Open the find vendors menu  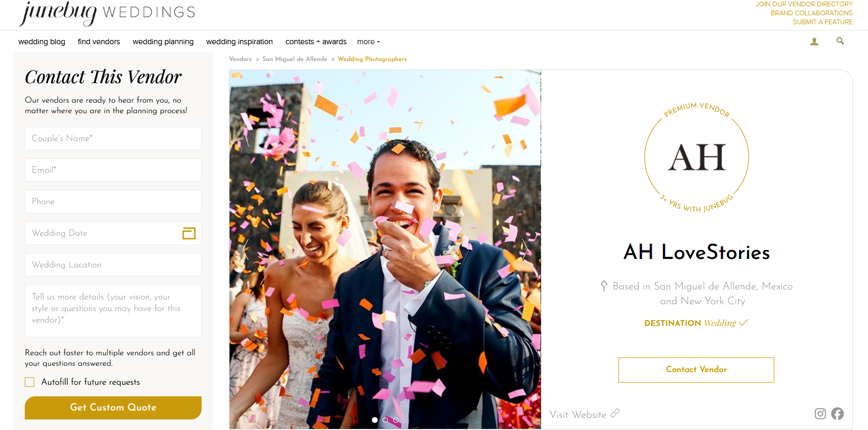99,42
